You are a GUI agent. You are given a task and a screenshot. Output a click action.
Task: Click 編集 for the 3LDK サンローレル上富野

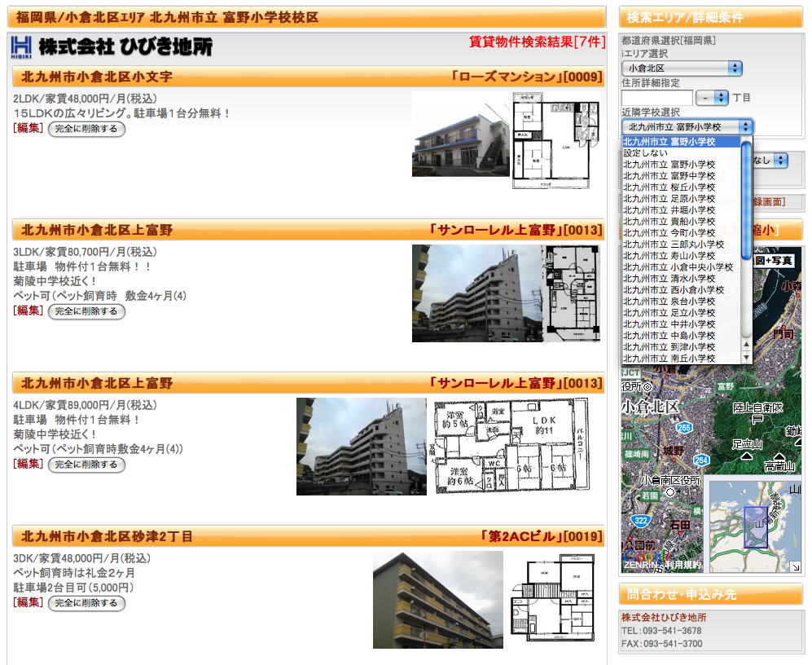click(28, 310)
